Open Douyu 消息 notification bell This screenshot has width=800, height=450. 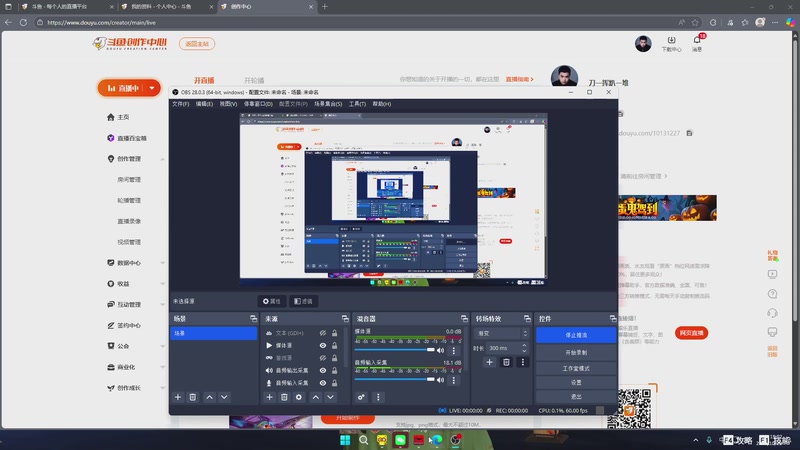click(697, 40)
